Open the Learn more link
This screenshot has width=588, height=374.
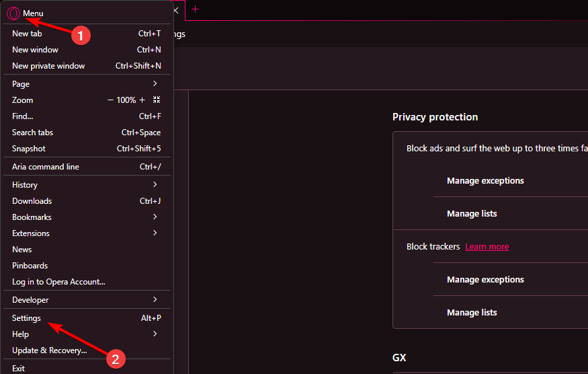(x=487, y=247)
